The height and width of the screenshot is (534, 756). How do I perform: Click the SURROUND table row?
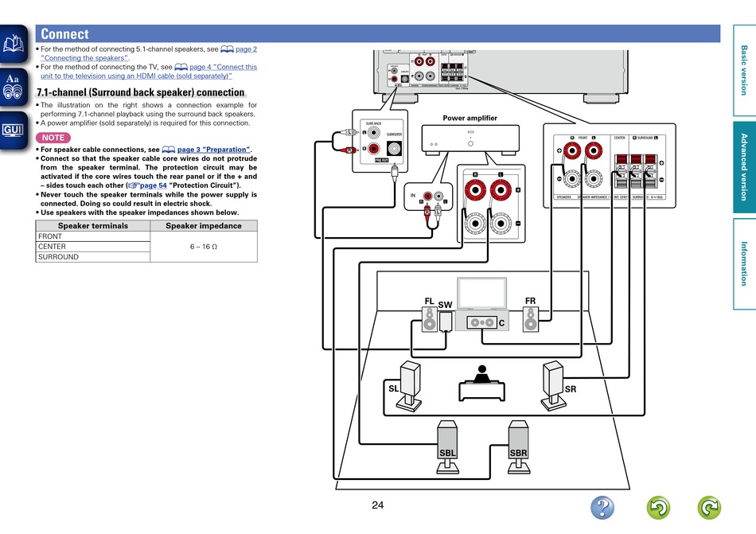(x=93, y=257)
